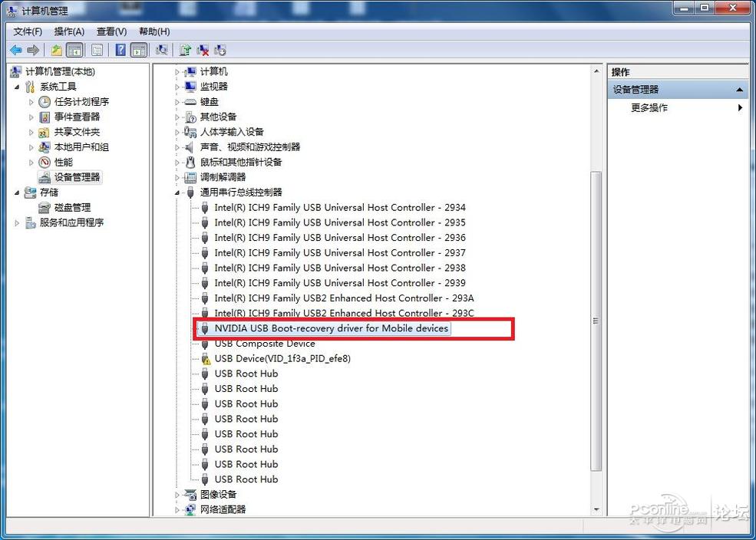
Task: Click the Update driver toolbar icon
Action: (x=184, y=50)
